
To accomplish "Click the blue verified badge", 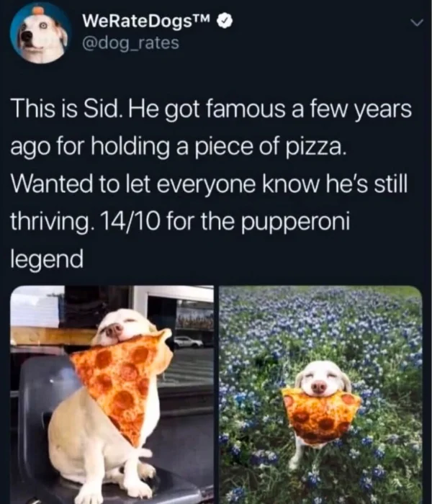I will pos(225,21).
